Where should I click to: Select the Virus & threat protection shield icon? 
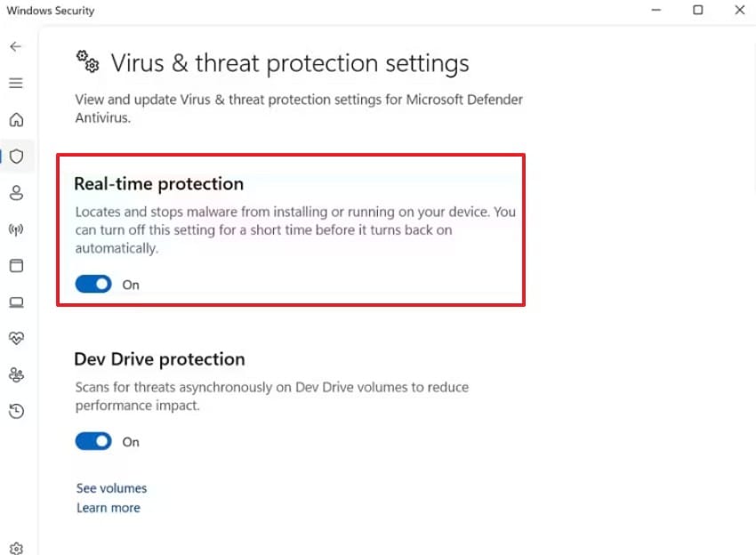click(16, 156)
